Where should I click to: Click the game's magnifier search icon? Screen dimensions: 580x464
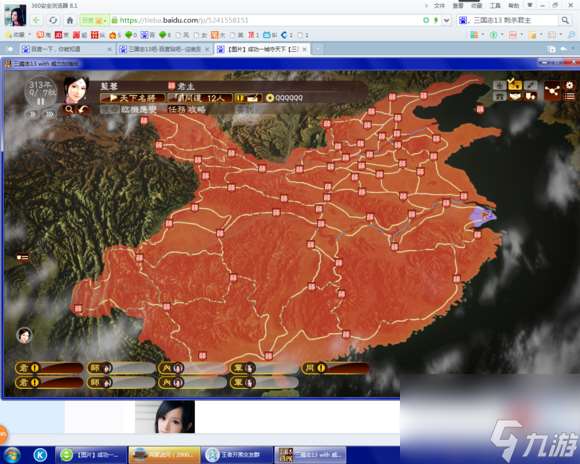coord(69,109)
